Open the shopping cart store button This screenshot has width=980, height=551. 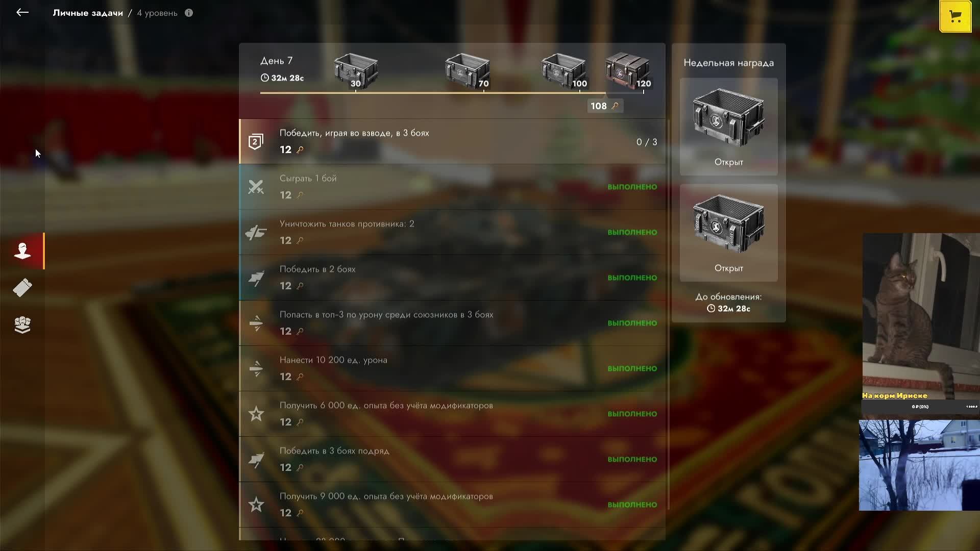tap(955, 16)
